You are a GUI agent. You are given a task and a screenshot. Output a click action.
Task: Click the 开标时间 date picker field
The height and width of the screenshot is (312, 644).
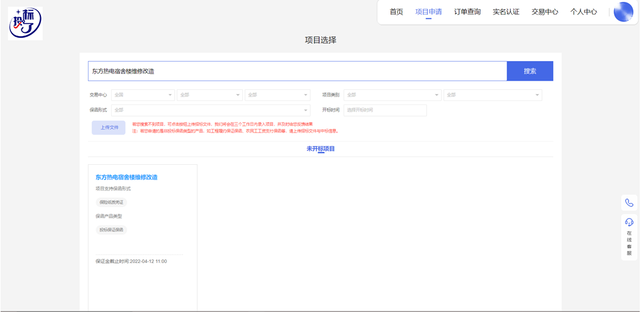click(x=385, y=110)
